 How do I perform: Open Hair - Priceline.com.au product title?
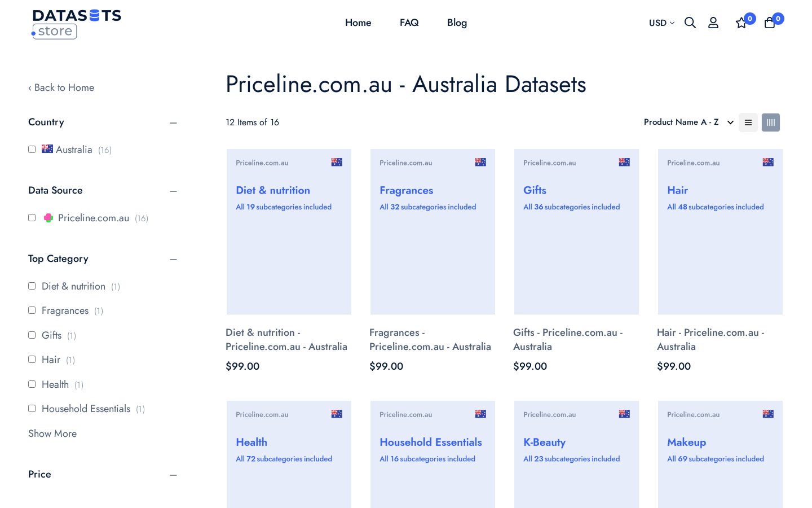710,340
